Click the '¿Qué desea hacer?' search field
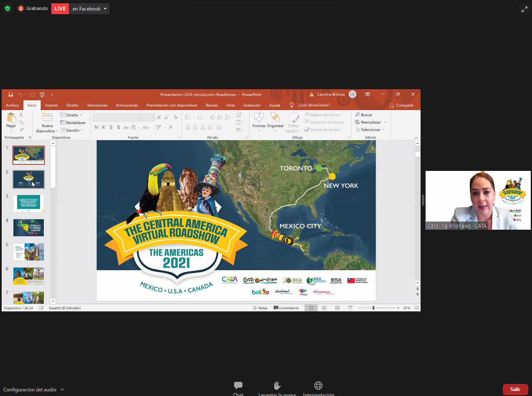532x396 pixels. coord(313,105)
